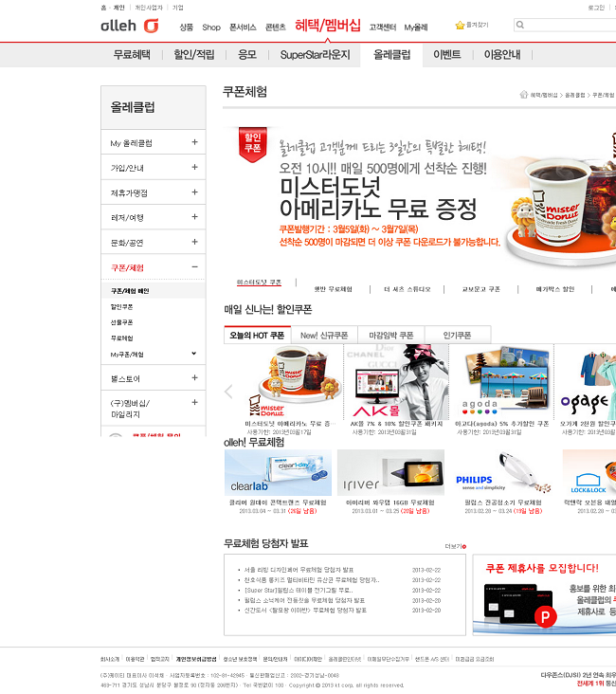Expand 가입/안내 sidebar section
This screenshot has height=694, width=616.
pos(194,167)
